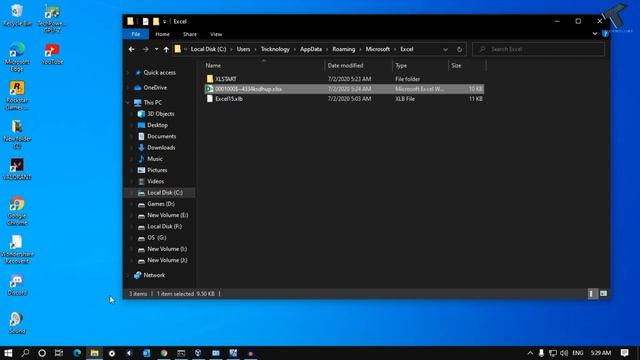Select Downloads in navigation pane
The height and width of the screenshot is (360, 640).
(161, 147)
